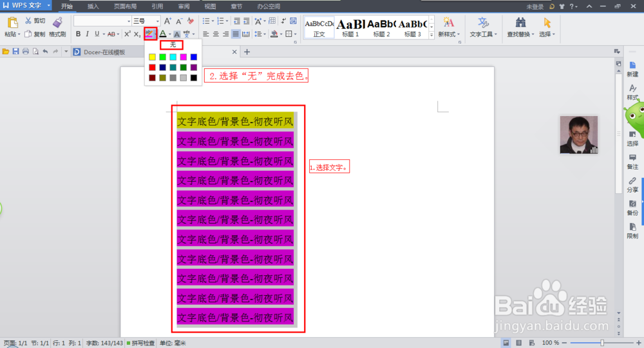The width and height of the screenshot is (644, 348).
Task: Click the text highlight color icon
Action: click(x=149, y=34)
